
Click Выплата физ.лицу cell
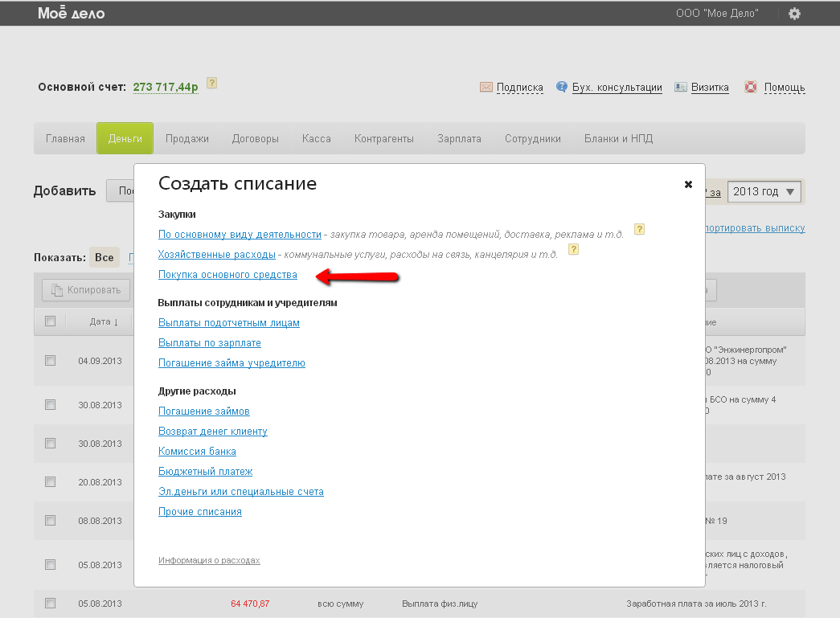[x=439, y=604]
